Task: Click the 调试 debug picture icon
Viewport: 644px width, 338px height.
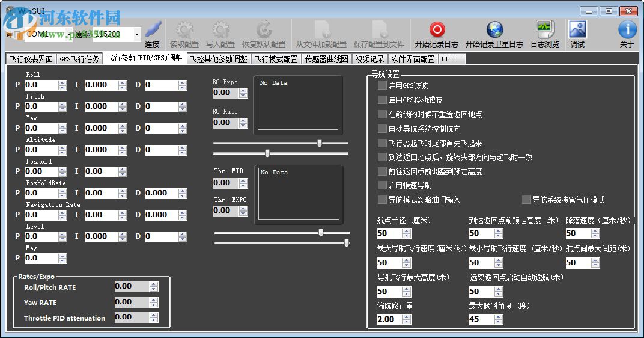Action: pyautogui.click(x=577, y=29)
